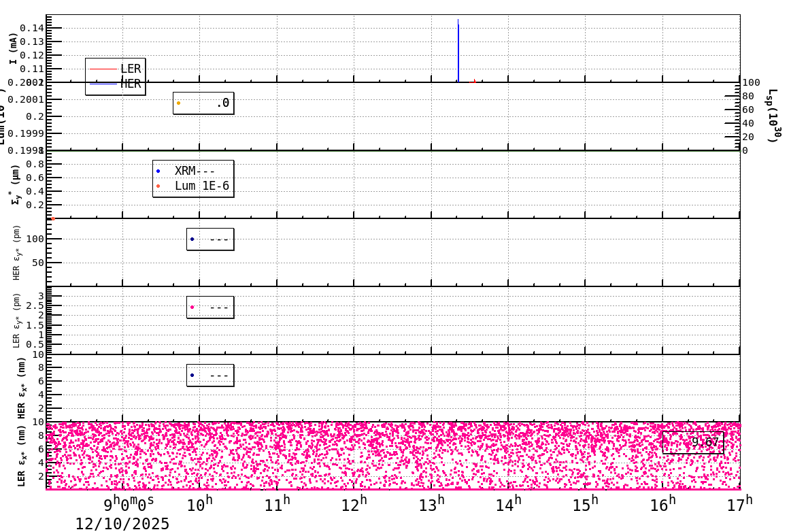Click the pink dot in the LER εy* panel box
789x532 pixels.
click(x=192, y=306)
